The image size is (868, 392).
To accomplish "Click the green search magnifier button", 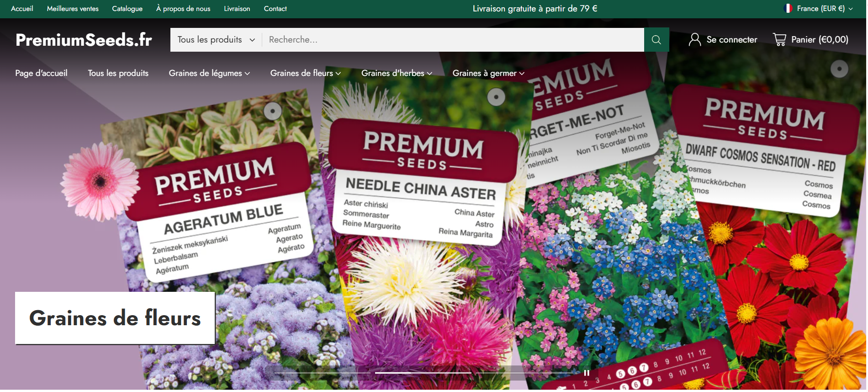I will (x=656, y=40).
